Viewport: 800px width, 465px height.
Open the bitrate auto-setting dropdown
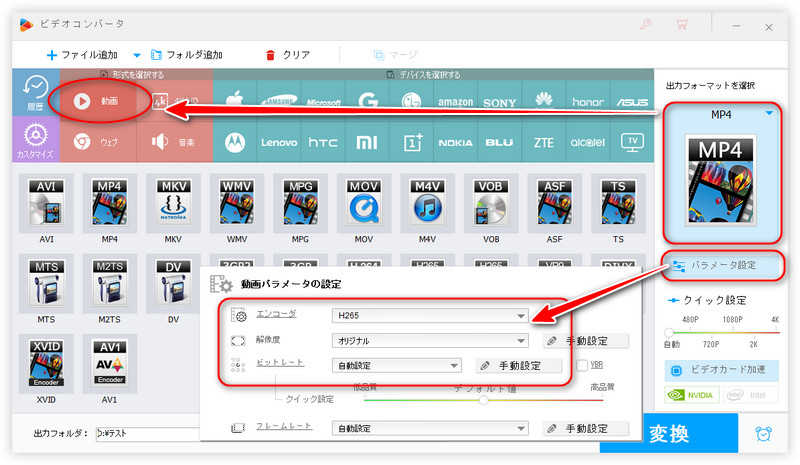tap(397, 366)
